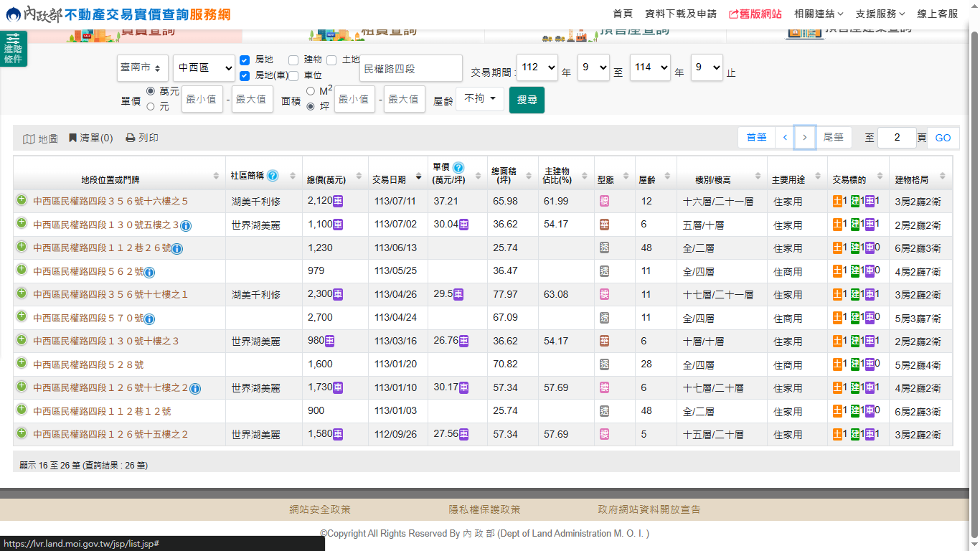Click the 舊版網站 link
The image size is (980, 551).
coord(755,14)
